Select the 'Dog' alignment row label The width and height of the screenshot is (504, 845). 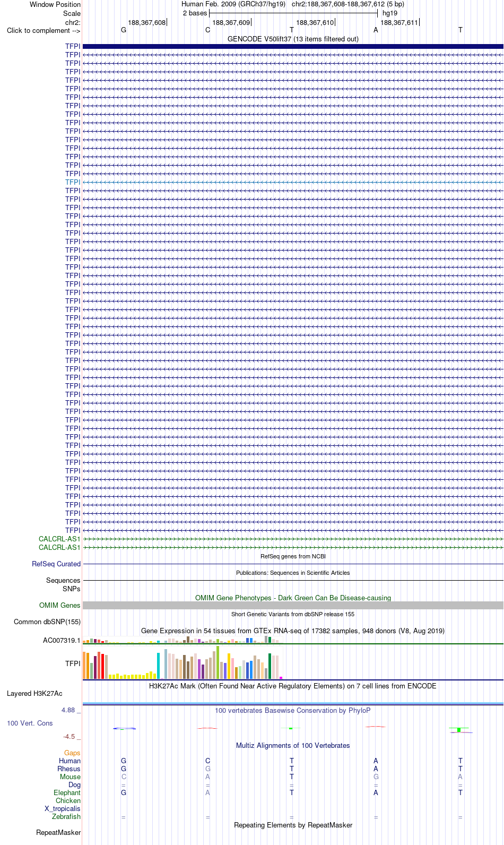[x=74, y=784]
